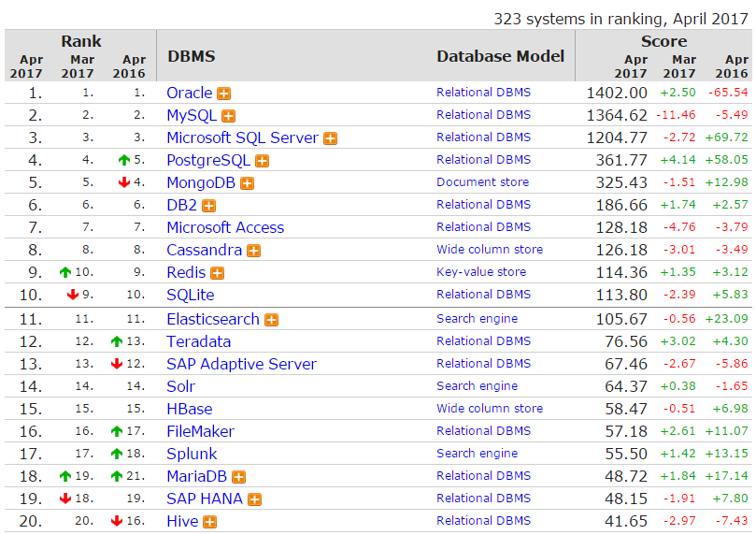756x535 pixels.
Task: Expand the plus icon next to DB2
Action: (x=208, y=206)
